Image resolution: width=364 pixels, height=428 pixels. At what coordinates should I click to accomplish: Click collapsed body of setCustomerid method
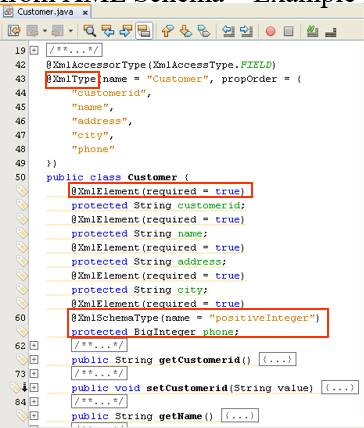340,388
